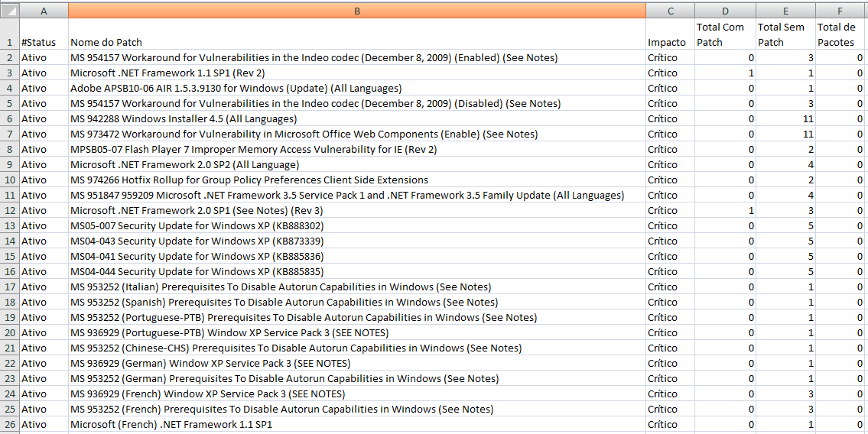Screen dimensions: 868x434
Task: Select MS 973472 Office Web Components cell
Action: (x=357, y=134)
